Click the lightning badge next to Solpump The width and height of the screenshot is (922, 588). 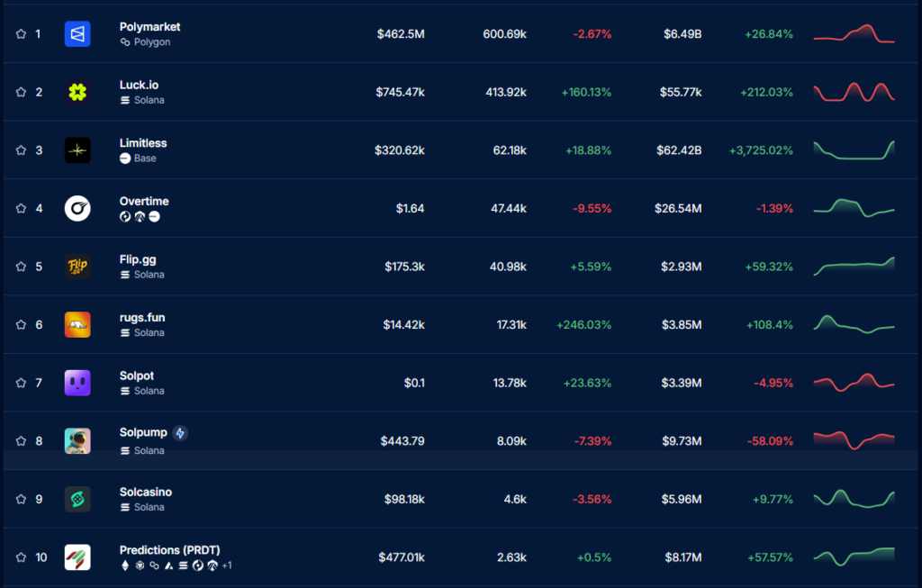pyautogui.click(x=180, y=433)
